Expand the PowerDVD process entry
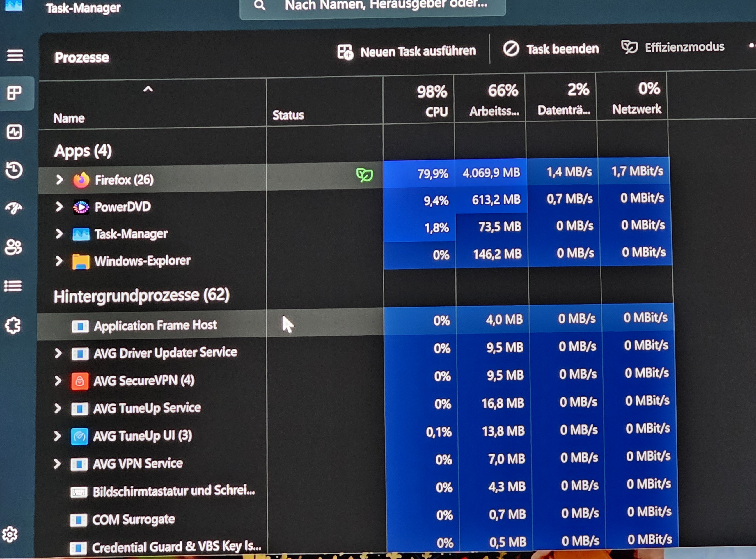The height and width of the screenshot is (559, 756). coord(59,206)
